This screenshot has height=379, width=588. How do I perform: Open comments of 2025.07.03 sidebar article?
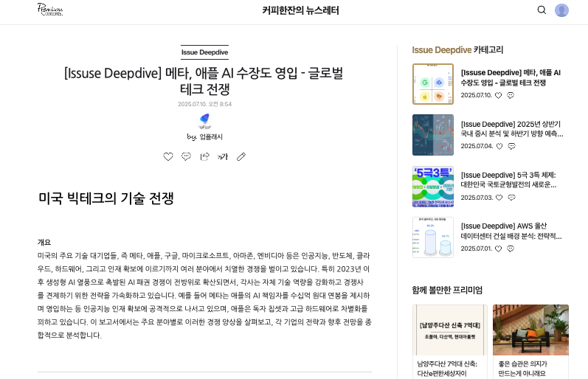pos(511,198)
